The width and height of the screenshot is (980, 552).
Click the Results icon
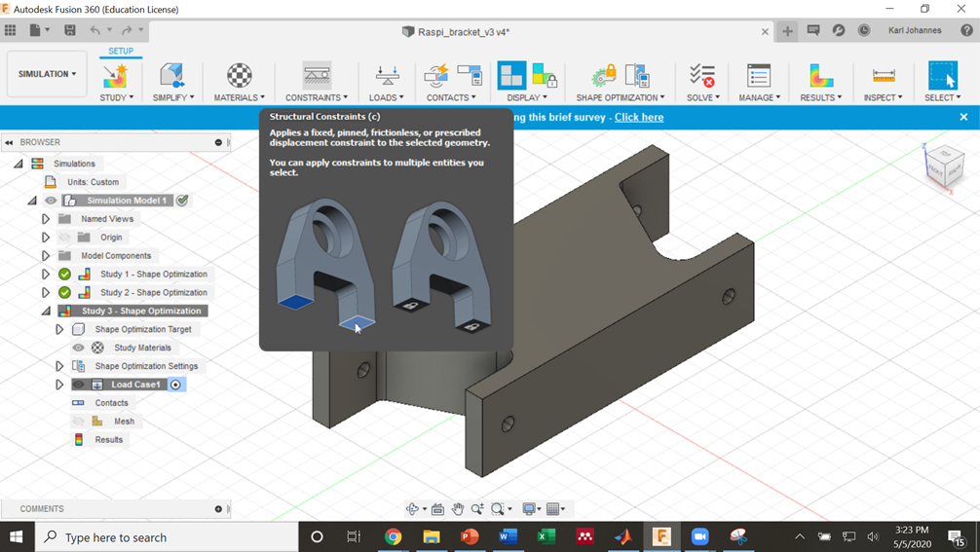pyautogui.click(x=820, y=76)
